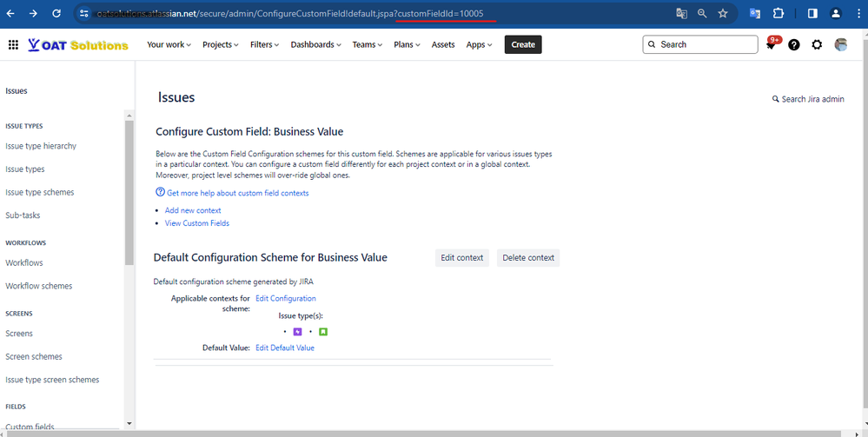
Task: Expand the Projects dropdown
Action: click(x=221, y=45)
